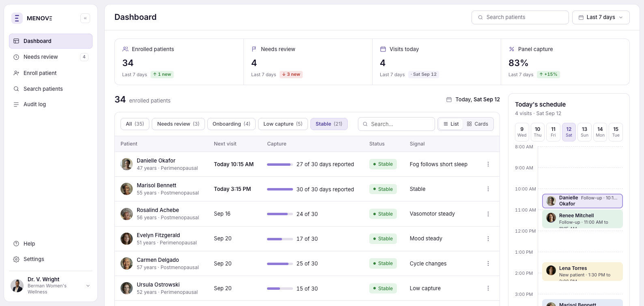Open the Audit log page
Screen dimensions: 644x306
[51, 105]
